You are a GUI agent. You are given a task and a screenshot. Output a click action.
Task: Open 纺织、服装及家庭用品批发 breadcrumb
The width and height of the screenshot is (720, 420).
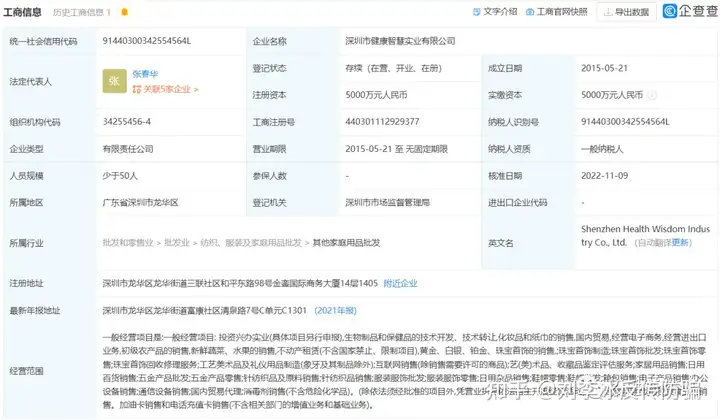(251, 243)
